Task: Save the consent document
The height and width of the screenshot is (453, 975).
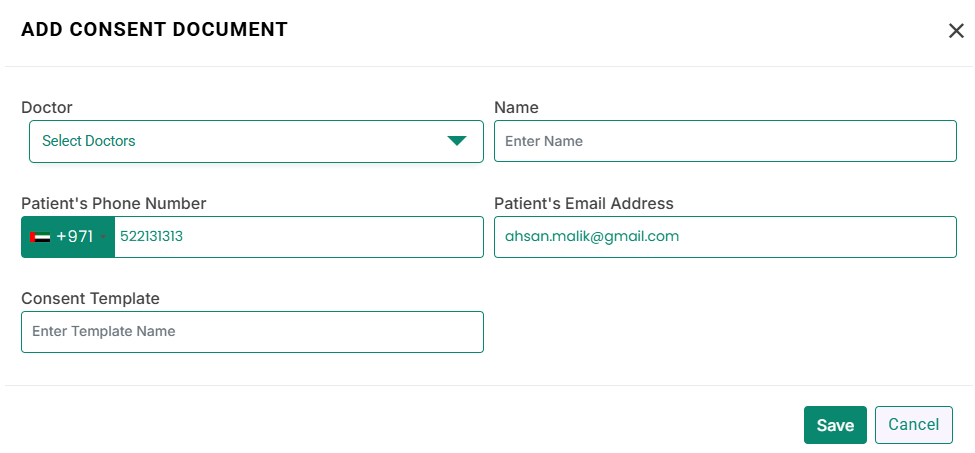Action: (835, 425)
